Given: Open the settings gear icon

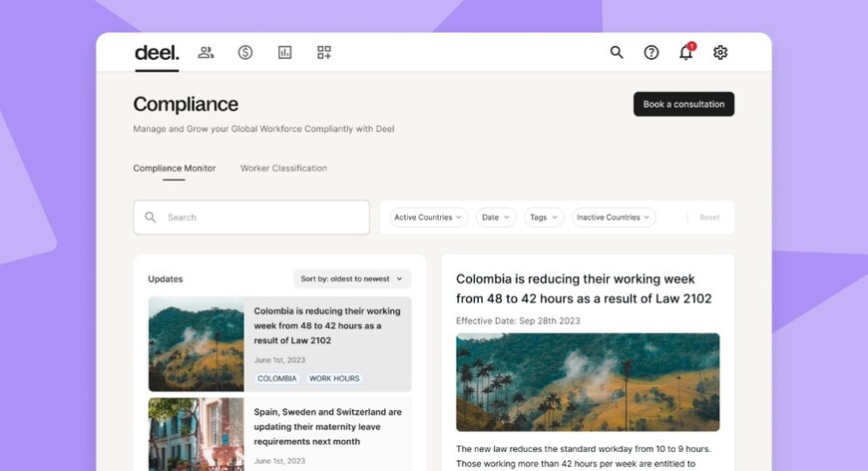Looking at the screenshot, I should tap(720, 53).
